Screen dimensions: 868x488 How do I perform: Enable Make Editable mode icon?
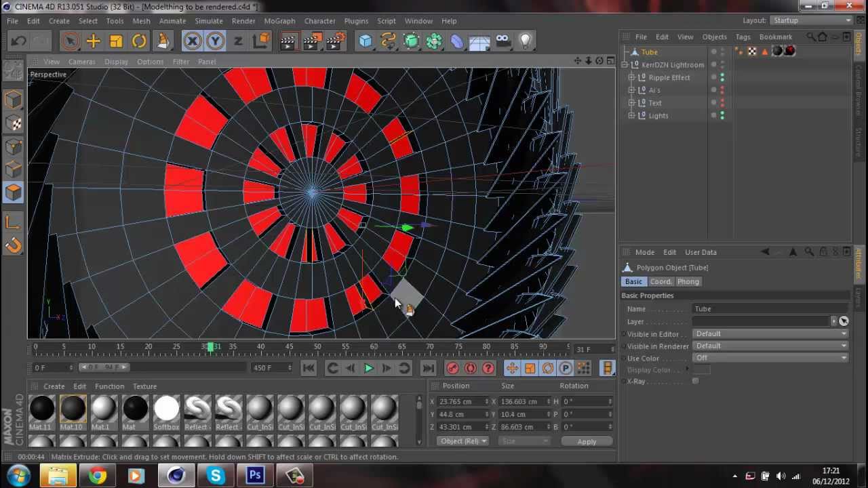(x=13, y=70)
